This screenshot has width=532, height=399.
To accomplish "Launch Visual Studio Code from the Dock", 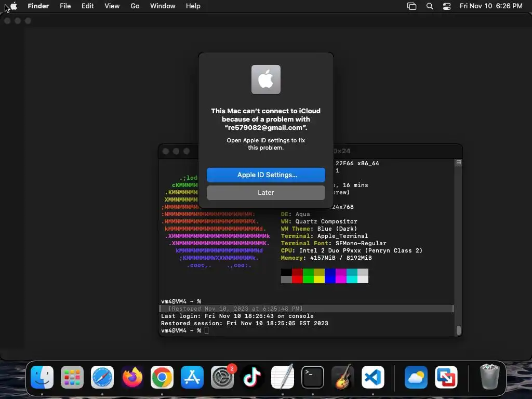I will 373,377.
